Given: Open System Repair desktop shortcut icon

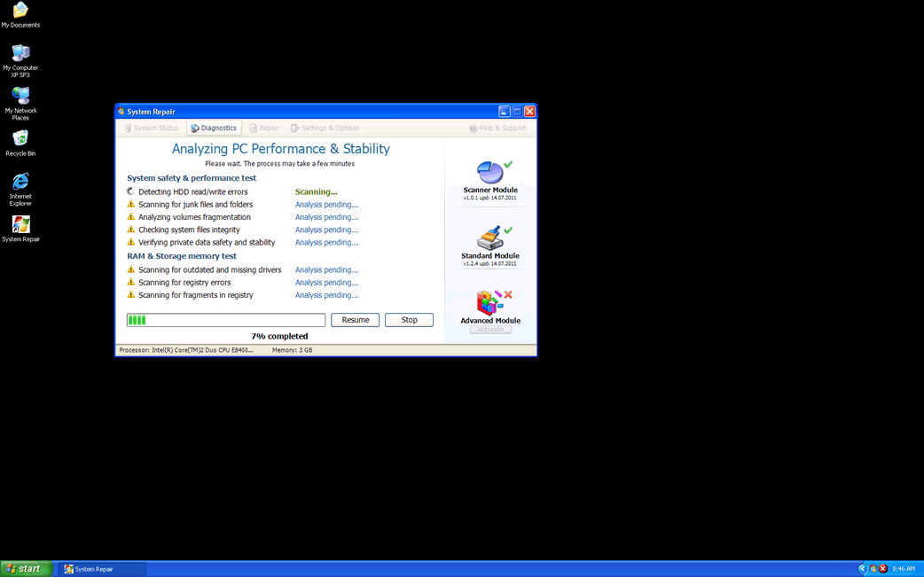Looking at the screenshot, I should (20, 225).
